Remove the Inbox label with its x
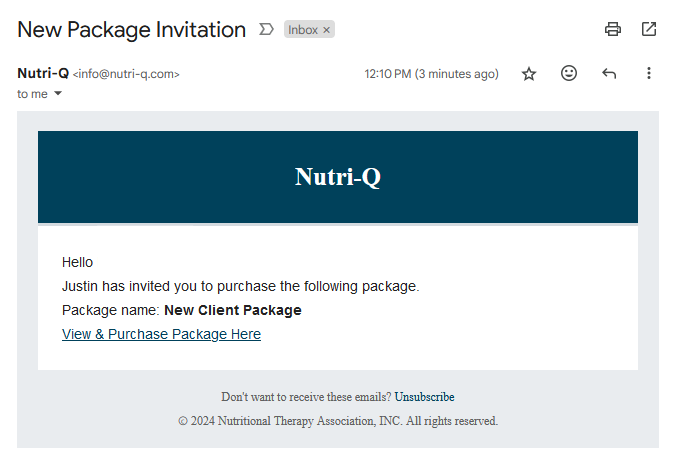The height and width of the screenshot is (467, 677). 326,30
